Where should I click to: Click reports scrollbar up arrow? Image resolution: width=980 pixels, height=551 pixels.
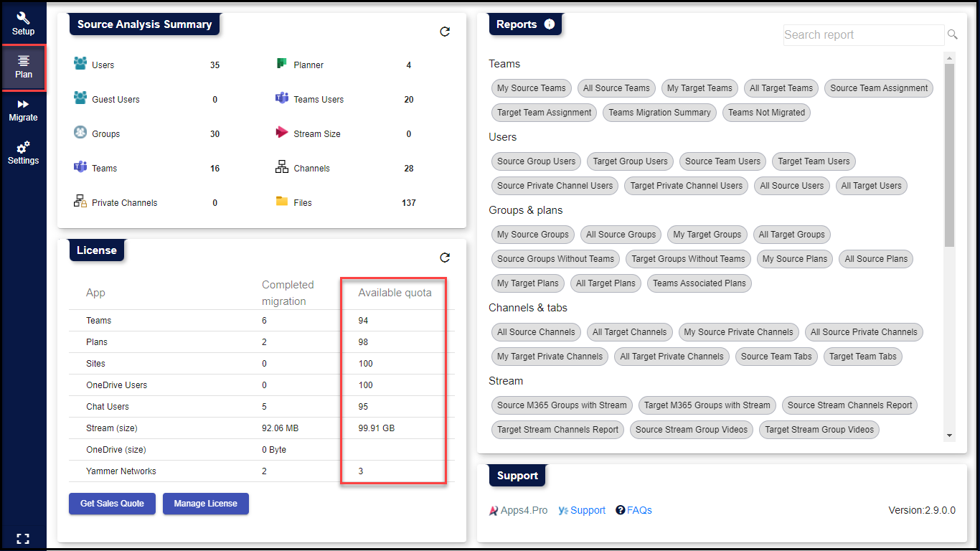[x=950, y=58]
